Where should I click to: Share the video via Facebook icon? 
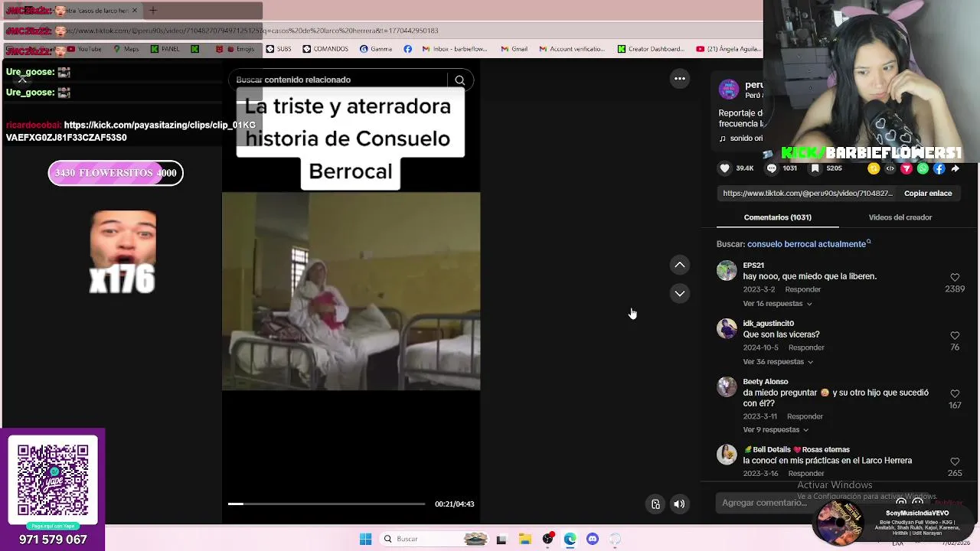pyautogui.click(x=939, y=168)
